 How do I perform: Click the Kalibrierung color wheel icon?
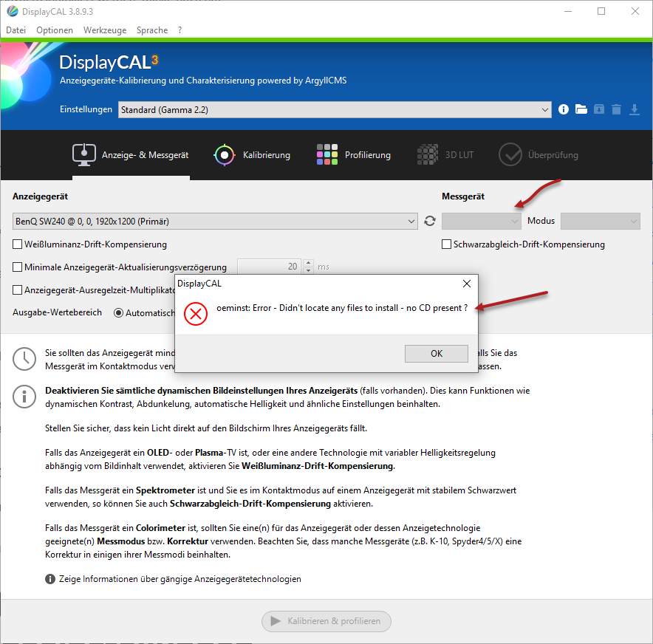click(x=225, y=155)
